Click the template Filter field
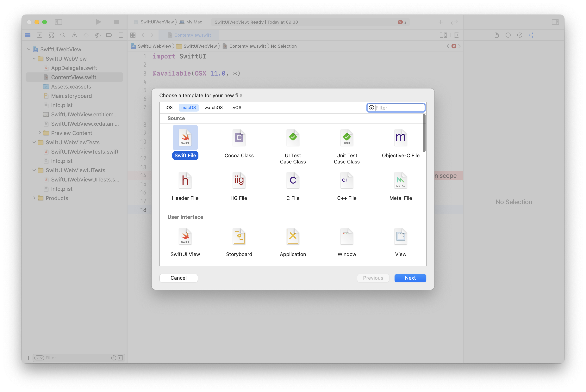 (x=396, y=108)
